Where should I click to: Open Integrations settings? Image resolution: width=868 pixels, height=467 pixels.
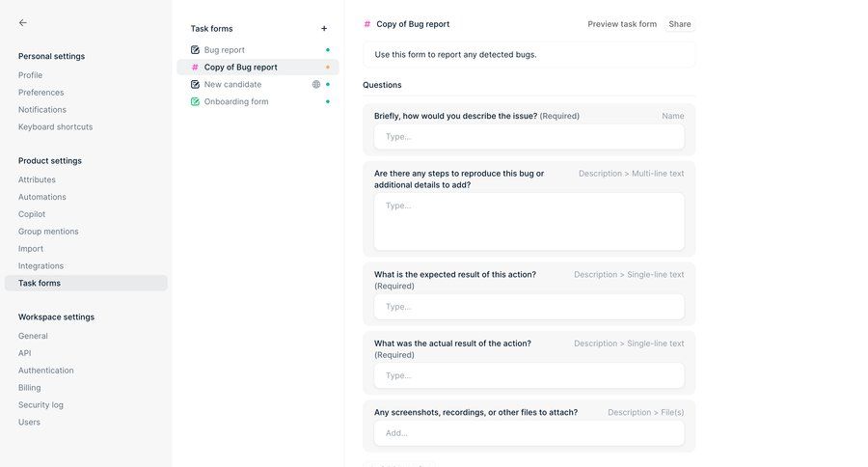41,265
